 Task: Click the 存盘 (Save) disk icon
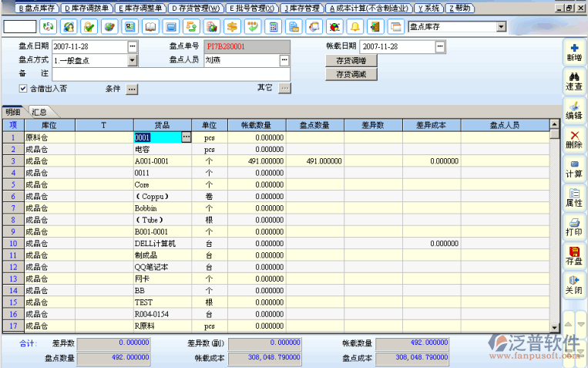pyautogui.click(x=573, y=255)
